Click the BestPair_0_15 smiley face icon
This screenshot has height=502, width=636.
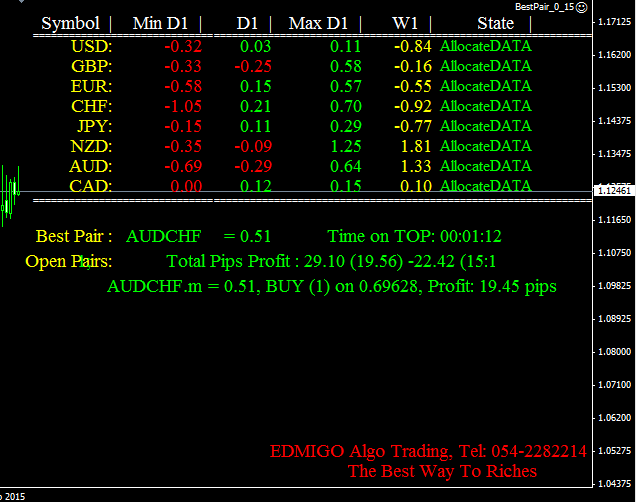point(582,7)
